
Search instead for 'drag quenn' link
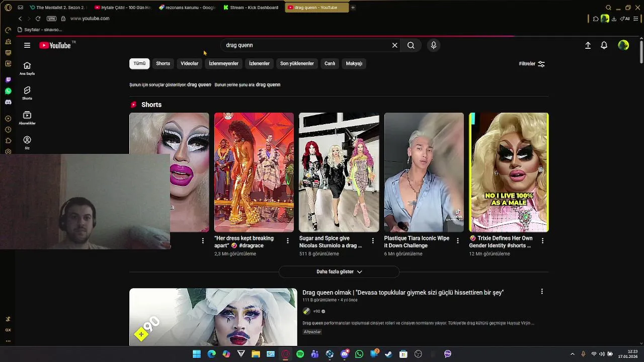268,85
